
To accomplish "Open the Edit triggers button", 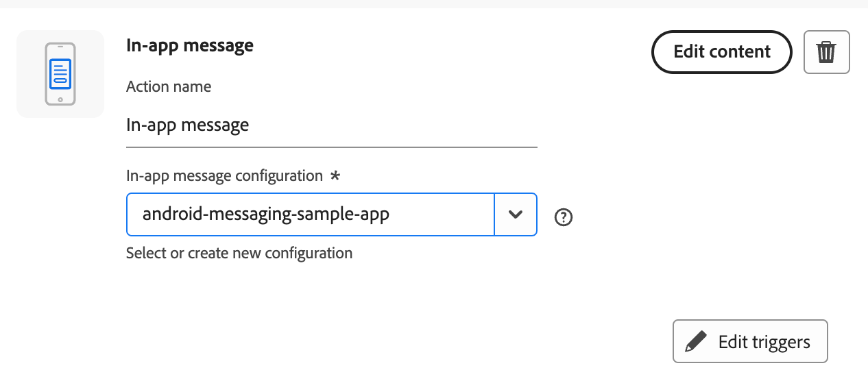I will [750, 341].
